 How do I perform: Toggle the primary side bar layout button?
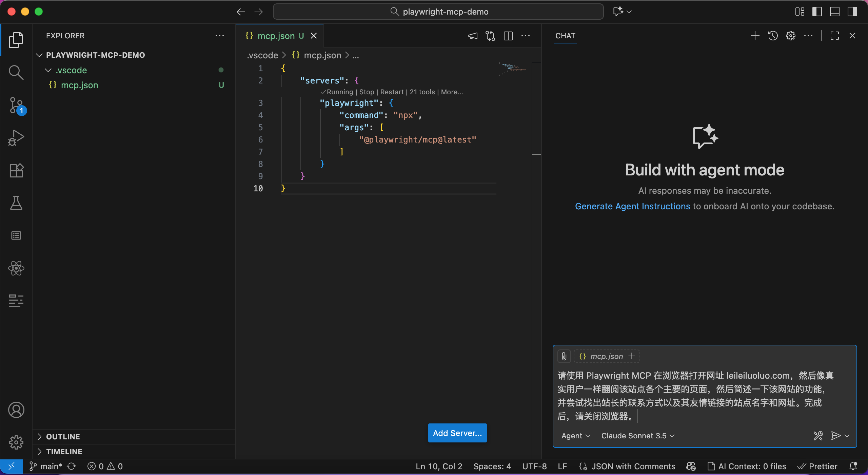817,12
